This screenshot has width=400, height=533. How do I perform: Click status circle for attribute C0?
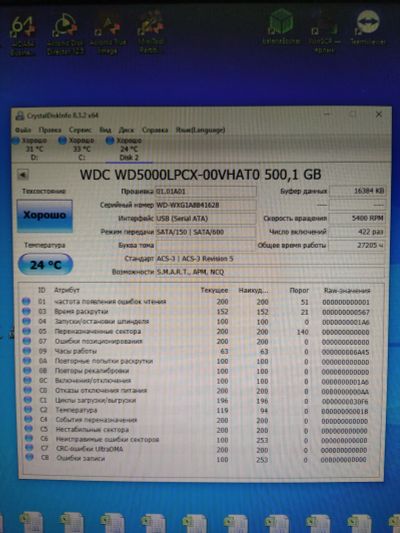point(28,390)
